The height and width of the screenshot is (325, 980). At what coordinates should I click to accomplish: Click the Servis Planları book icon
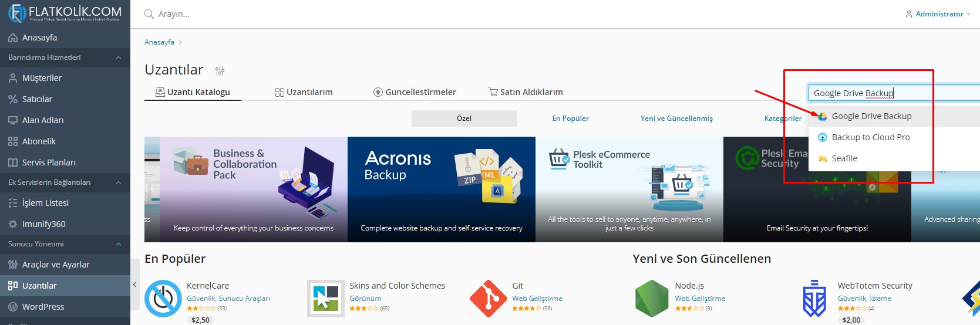(13, 162)
